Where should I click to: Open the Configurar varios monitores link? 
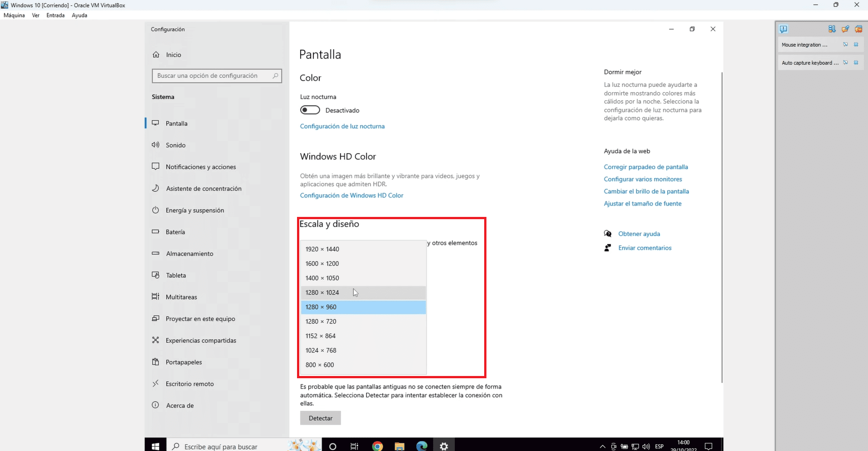pos(643,179)
